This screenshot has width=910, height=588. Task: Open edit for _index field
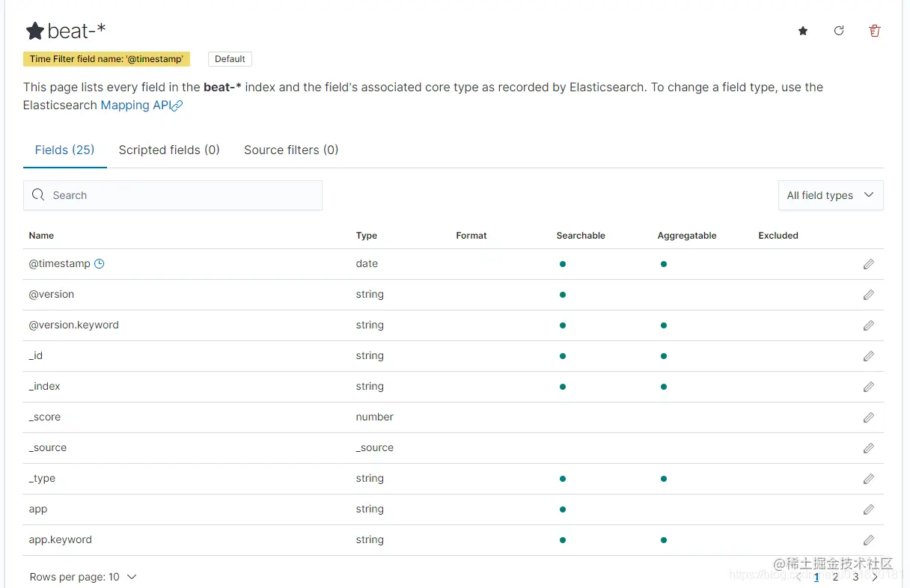(868, 387)
